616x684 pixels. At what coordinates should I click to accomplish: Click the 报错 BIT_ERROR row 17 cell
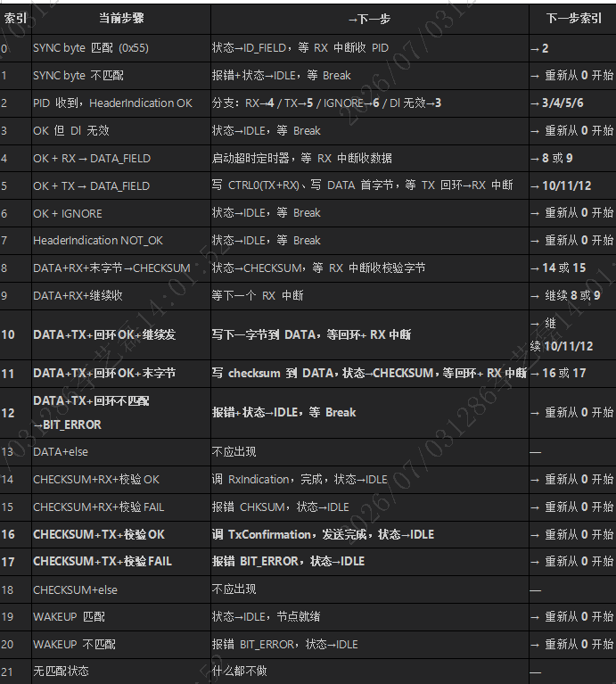(370, 562)
